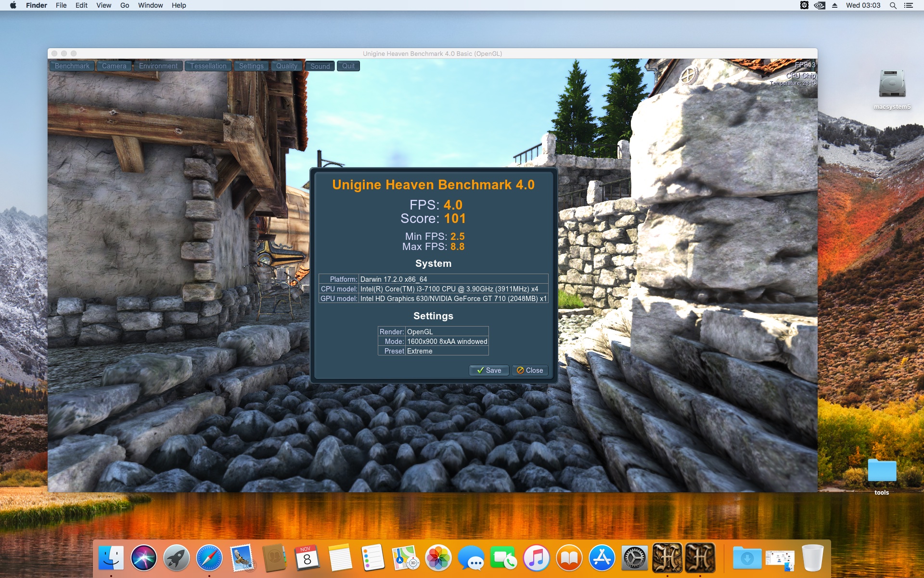Expand the Tessellation options
The width and height of the screenshot is (924, 578).
coord(208,66)
